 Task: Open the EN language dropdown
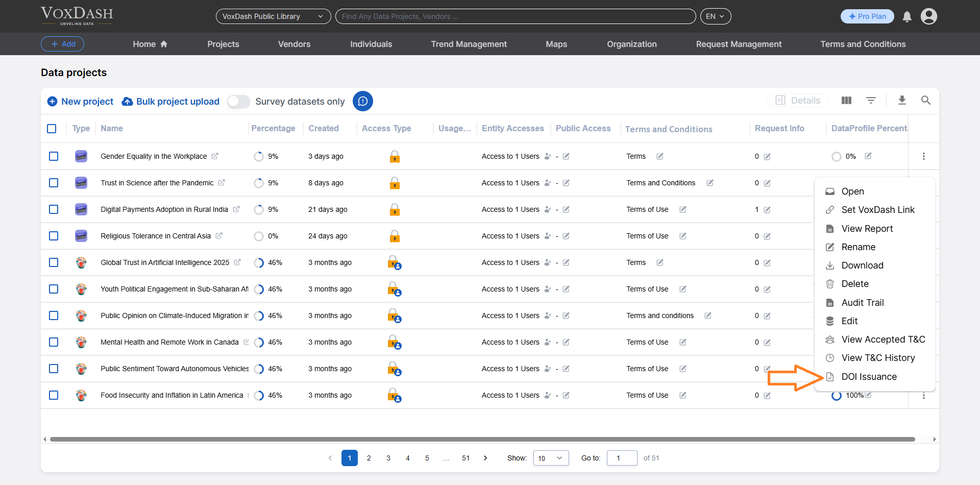(716, 16)
